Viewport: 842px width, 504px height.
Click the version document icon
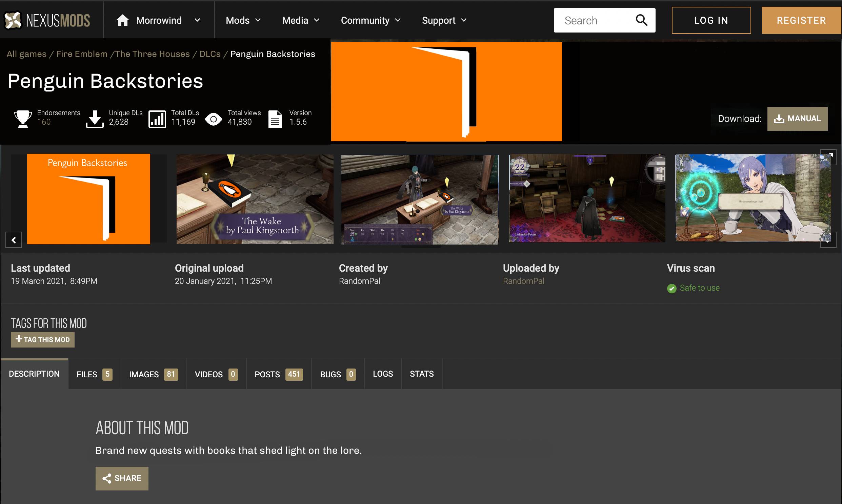tap(275, 119)
